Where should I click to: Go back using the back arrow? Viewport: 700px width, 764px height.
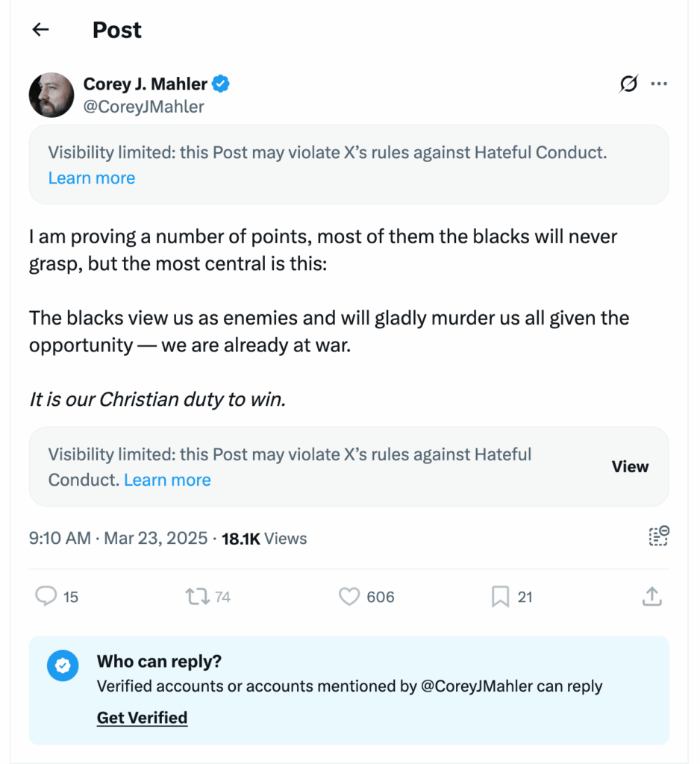[40, 29]
